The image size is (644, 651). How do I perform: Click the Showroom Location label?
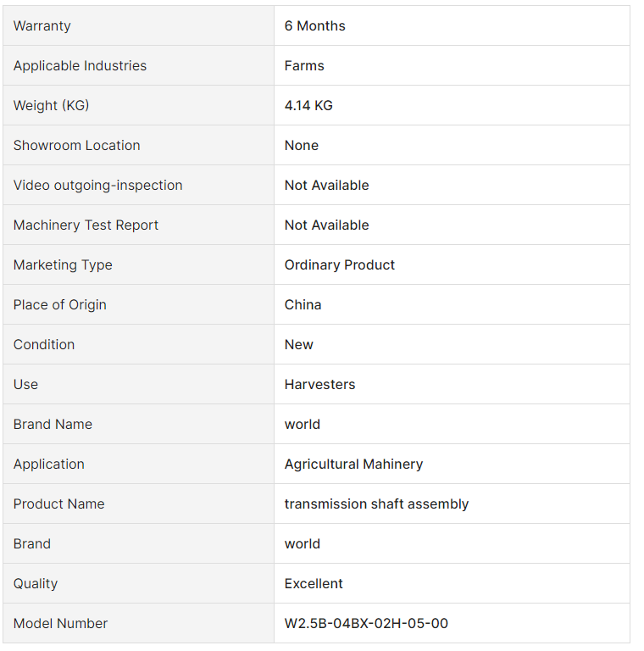click(x=76, y=146)
